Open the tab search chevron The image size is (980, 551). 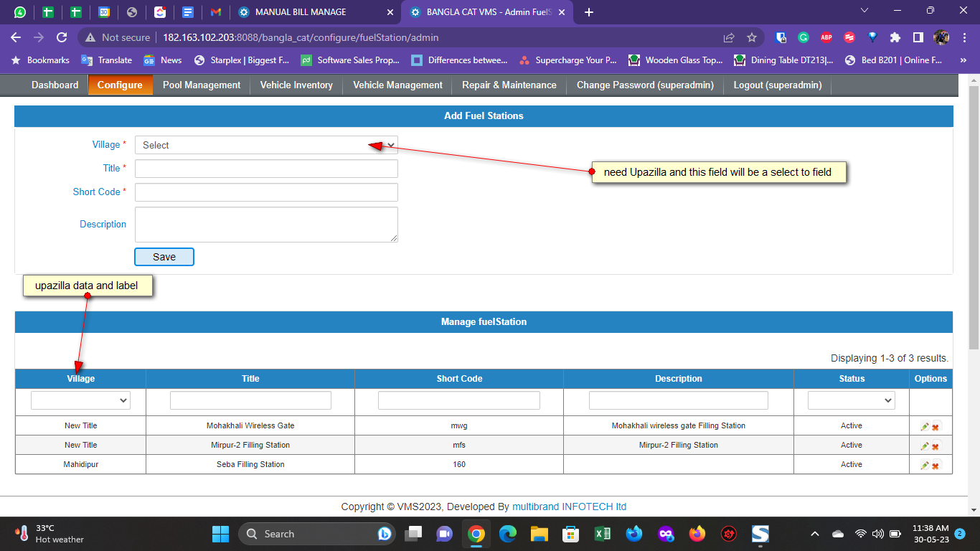[x=864, y=11]
